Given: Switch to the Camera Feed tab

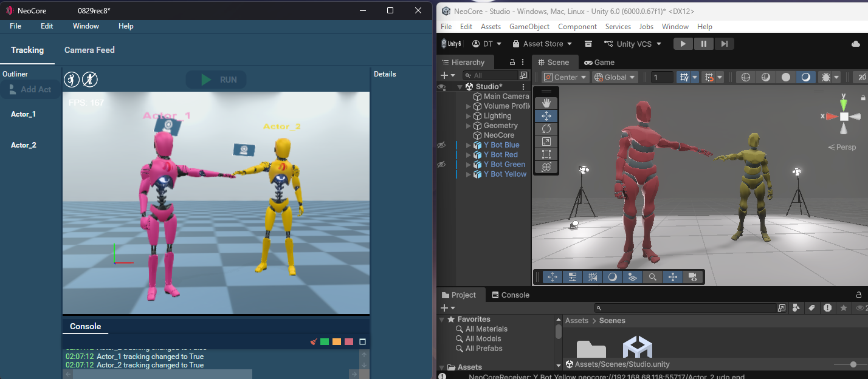Looking at the screenshot, I should click(89, 50).
